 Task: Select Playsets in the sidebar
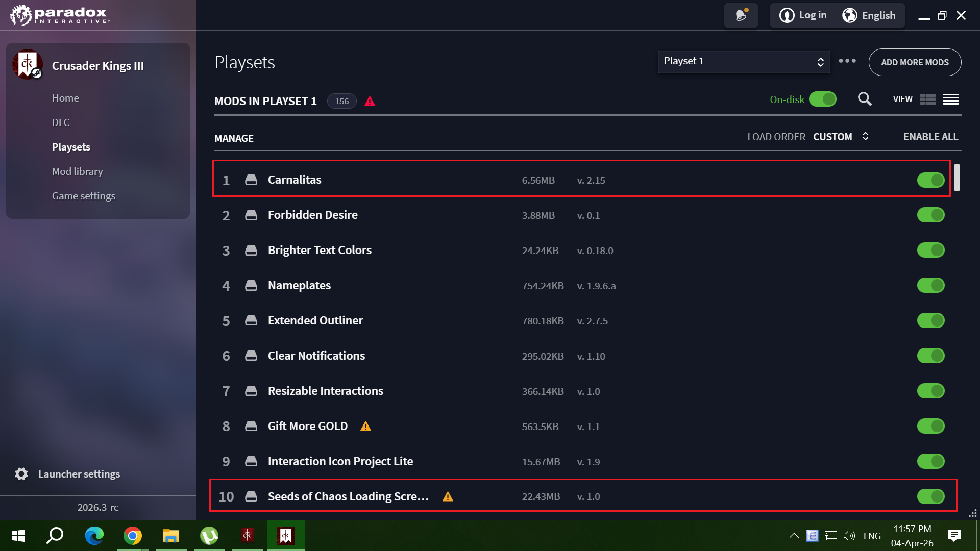tap(71, 147)
